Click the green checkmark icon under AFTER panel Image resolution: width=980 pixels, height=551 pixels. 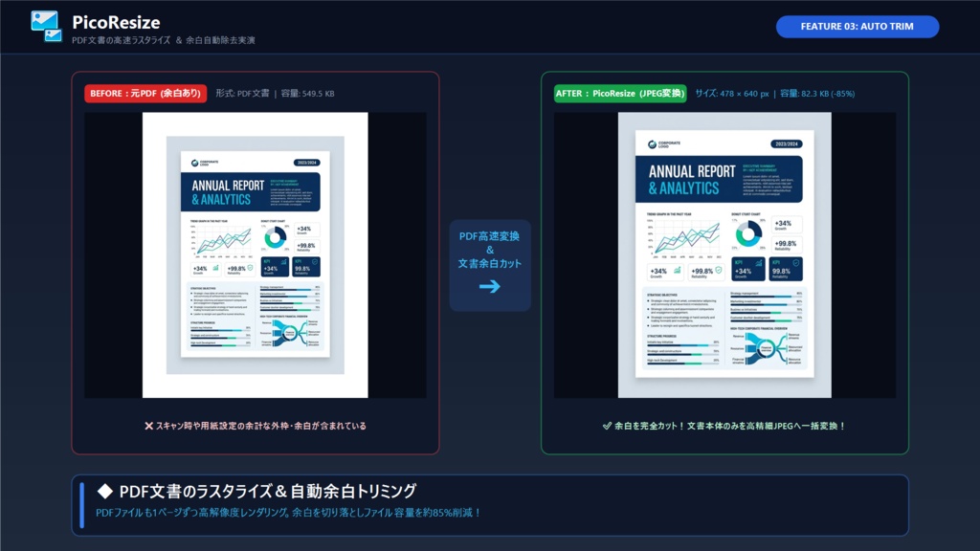[607, 426]
